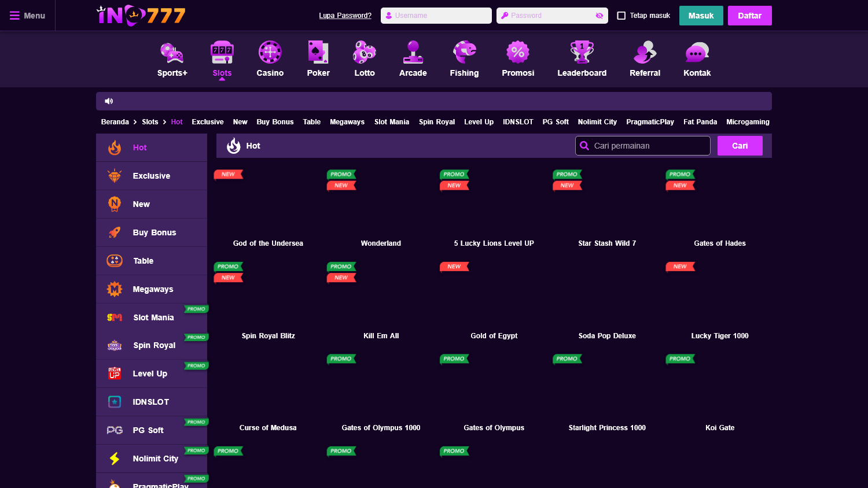This screenshot has height=488, width=868.
Task: Select PG Soft logo icon in sidebar
Action: click(x=115, y=430)
